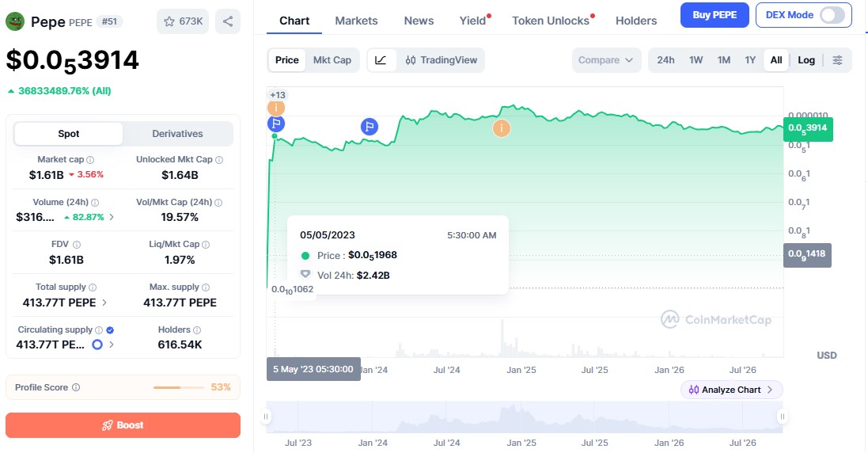
Task: Add Pepe to watchlist with star button
Action: (x=183, y=21)
